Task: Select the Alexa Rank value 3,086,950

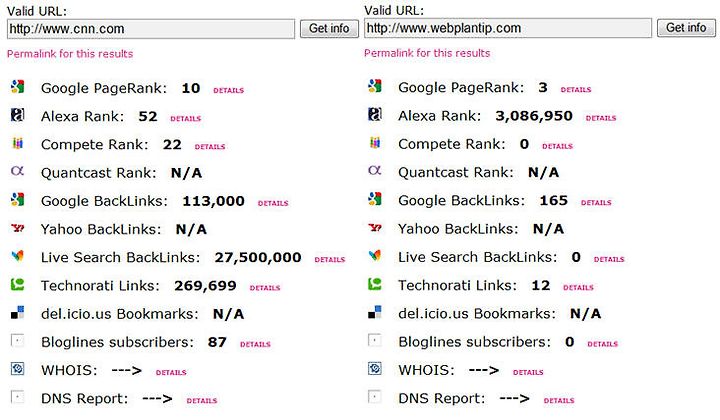Action: [x=534, y=116]
